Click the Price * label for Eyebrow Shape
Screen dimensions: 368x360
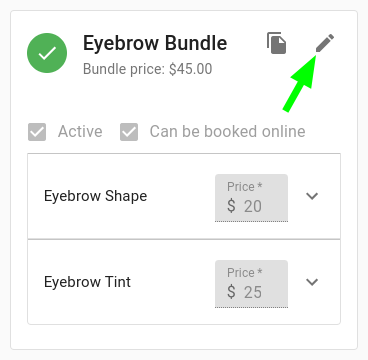[244, 187]
